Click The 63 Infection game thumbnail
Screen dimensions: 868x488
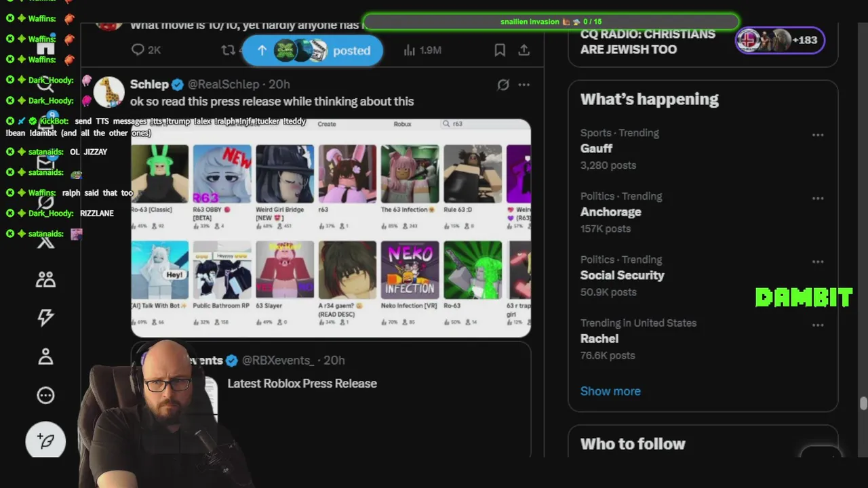pos(410,174)
